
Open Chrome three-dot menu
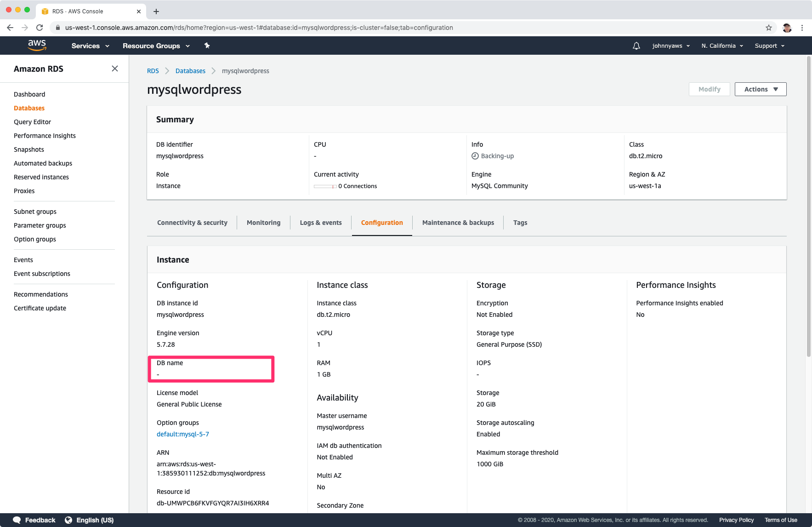point(802,28)
